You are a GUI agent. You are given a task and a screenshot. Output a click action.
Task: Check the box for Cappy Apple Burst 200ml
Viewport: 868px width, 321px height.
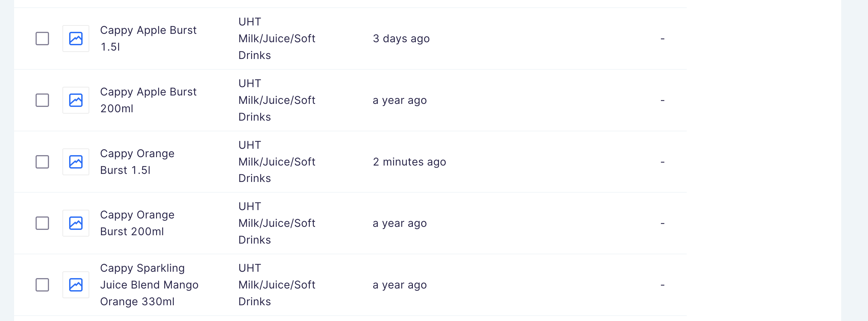(x=42, y=100)
